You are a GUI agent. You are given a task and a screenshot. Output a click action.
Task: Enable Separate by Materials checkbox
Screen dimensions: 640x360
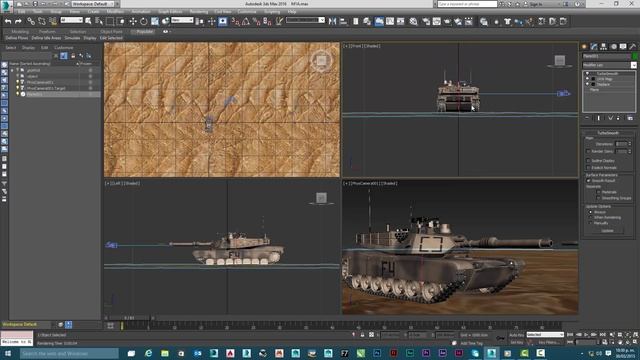pos(599,192)
